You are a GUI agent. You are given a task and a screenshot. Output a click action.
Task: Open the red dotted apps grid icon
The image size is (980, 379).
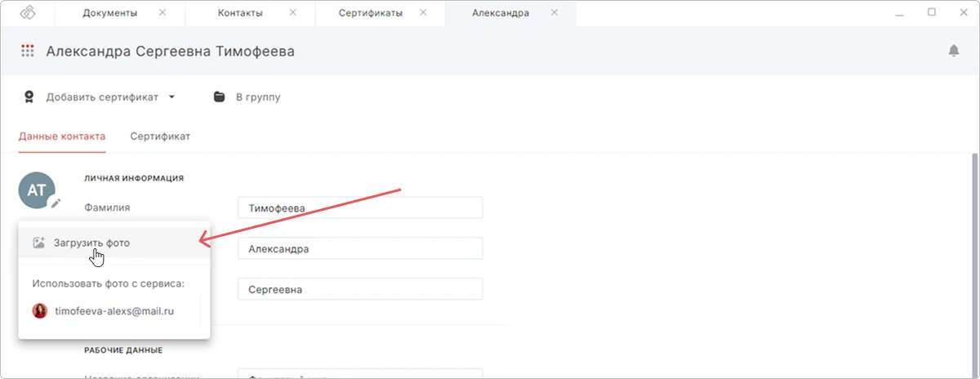[28, 51]
